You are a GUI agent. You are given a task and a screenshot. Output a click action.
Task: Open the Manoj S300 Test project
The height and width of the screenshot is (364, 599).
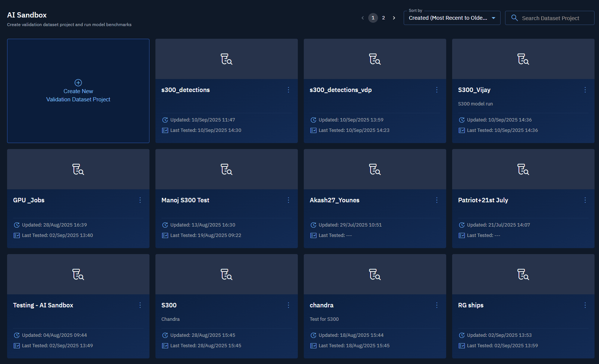185,200
